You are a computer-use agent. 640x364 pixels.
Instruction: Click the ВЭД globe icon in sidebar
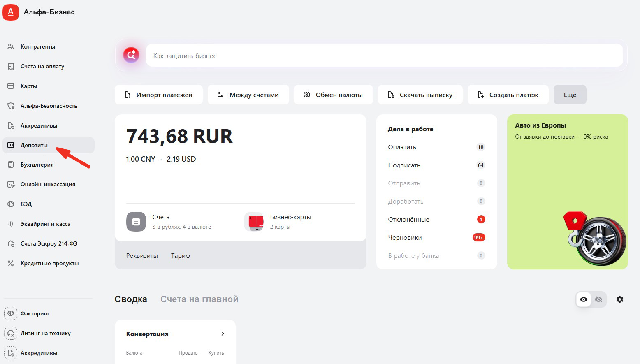pyautogui.click(x=11, y=204)
